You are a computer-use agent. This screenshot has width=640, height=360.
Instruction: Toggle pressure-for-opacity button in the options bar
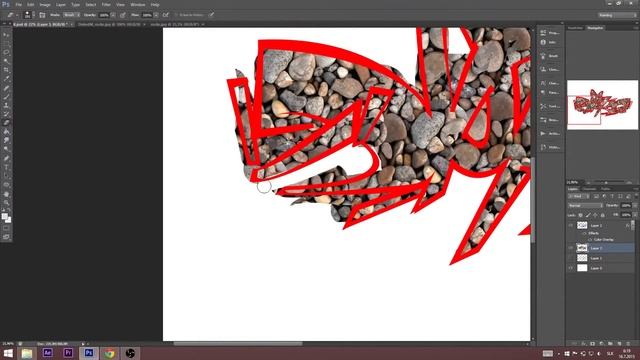122,15
